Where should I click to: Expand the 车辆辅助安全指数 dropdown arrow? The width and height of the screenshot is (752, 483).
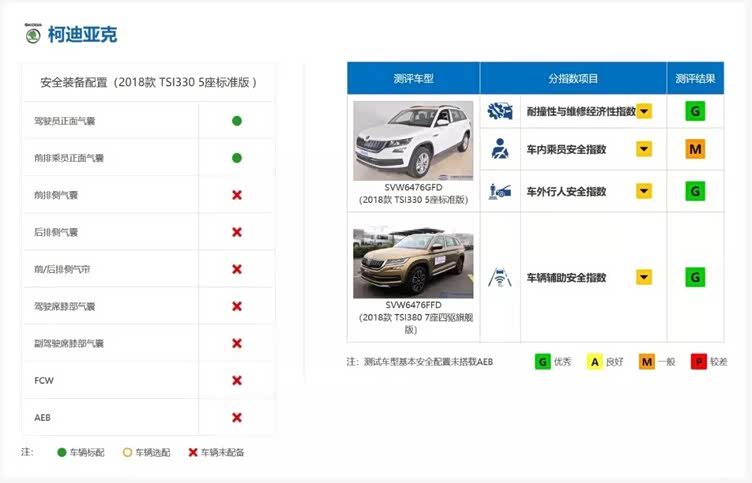click(644, 277)
